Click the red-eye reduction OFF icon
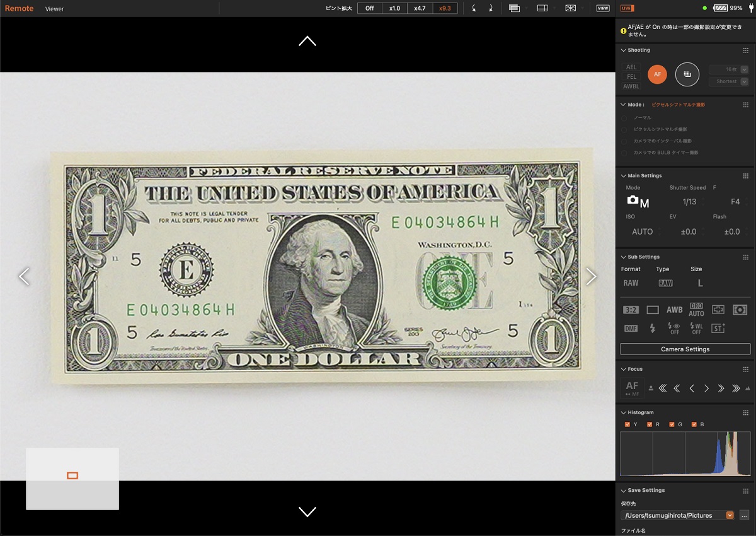756x536 pixels. [674, 329]
